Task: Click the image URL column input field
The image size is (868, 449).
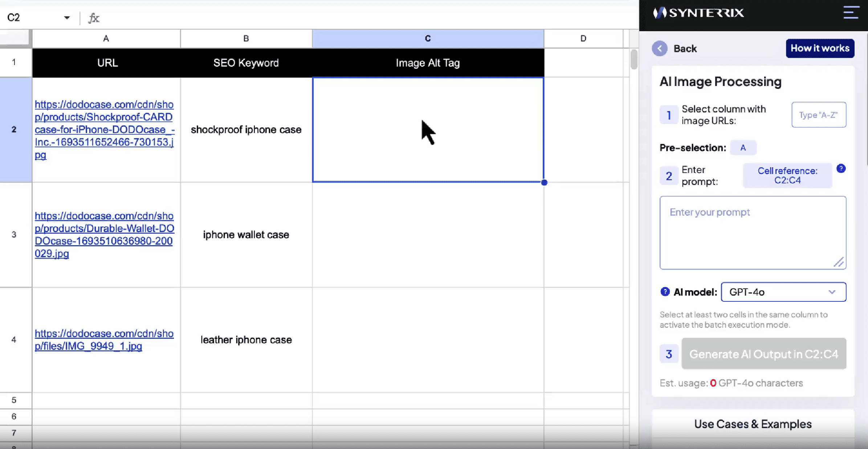Action: coord(819,115)
